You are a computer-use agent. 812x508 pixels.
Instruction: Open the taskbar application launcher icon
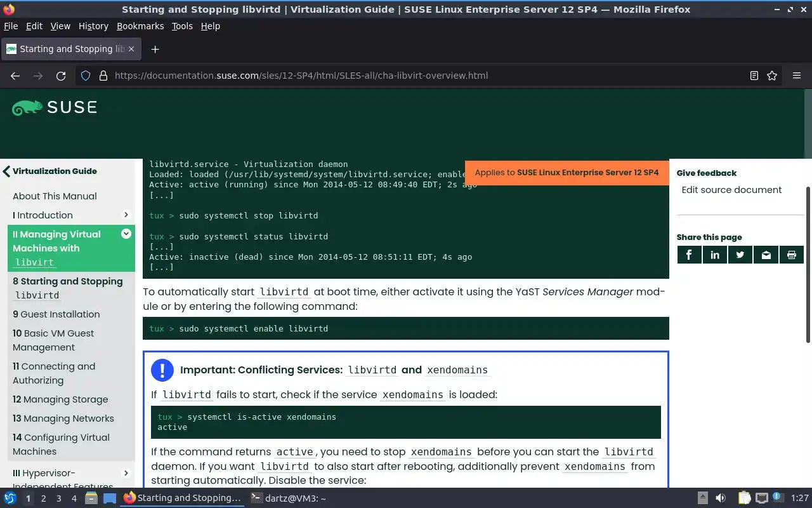[x=10, y=498]
